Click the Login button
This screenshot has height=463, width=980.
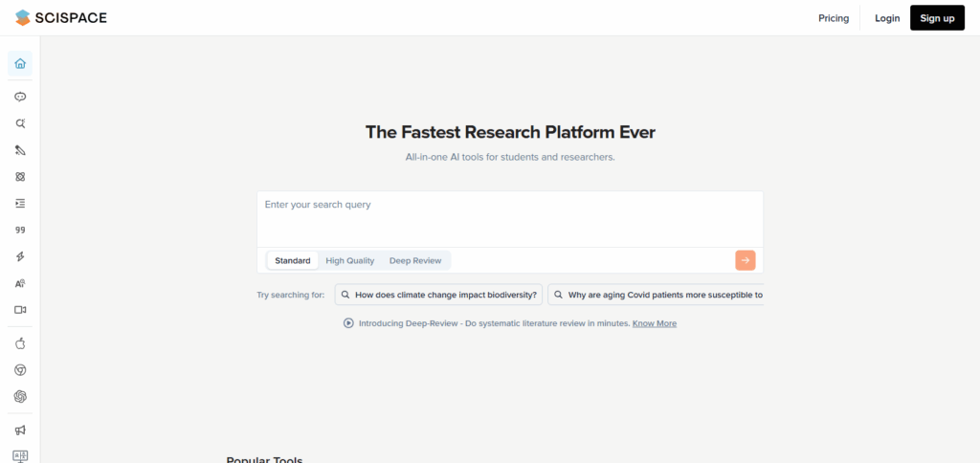tap(887, 18)
